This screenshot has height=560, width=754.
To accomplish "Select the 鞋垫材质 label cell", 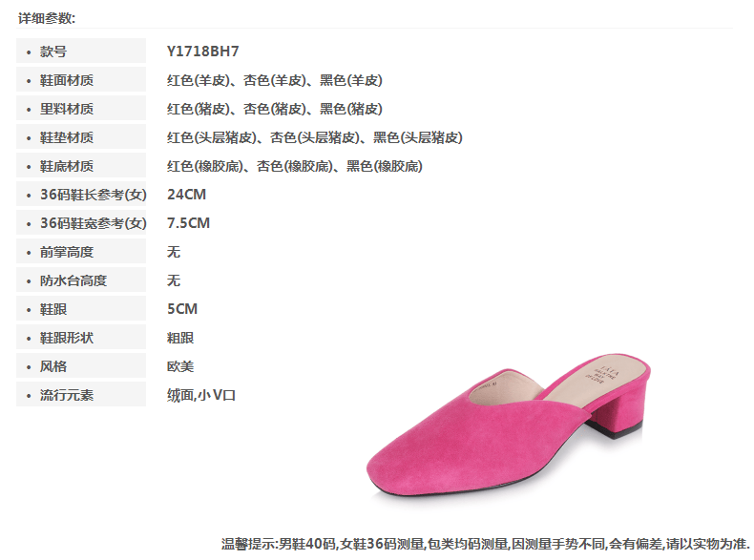I will (81, 137).
